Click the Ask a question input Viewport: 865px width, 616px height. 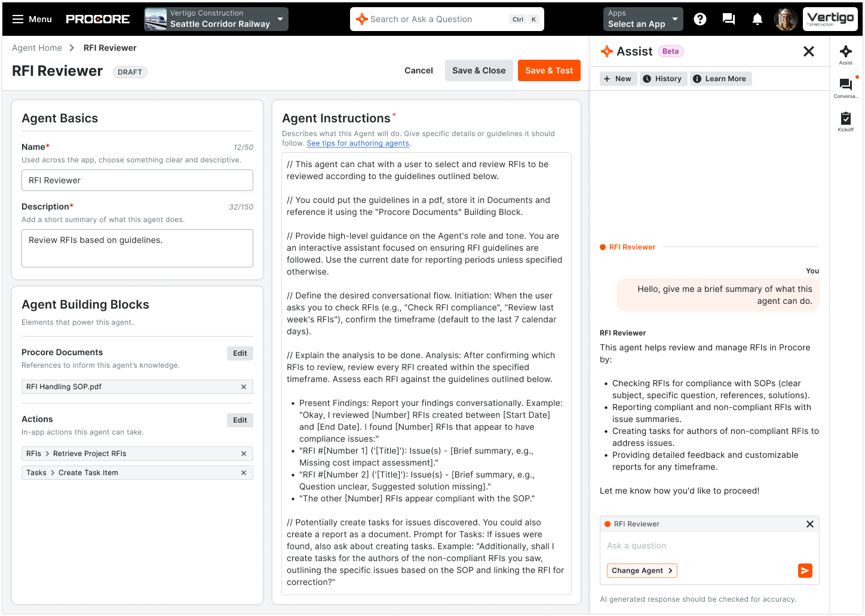click(710, 546)
